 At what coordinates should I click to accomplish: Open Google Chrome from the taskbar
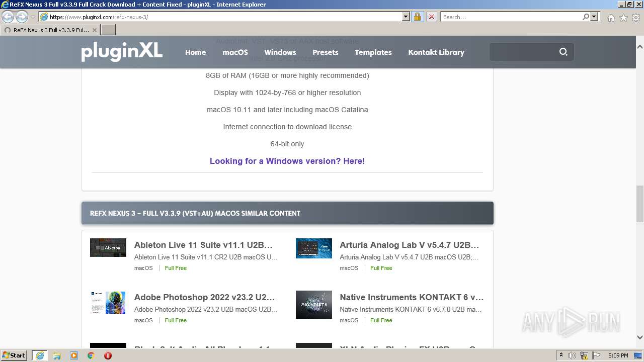[91, 355]
